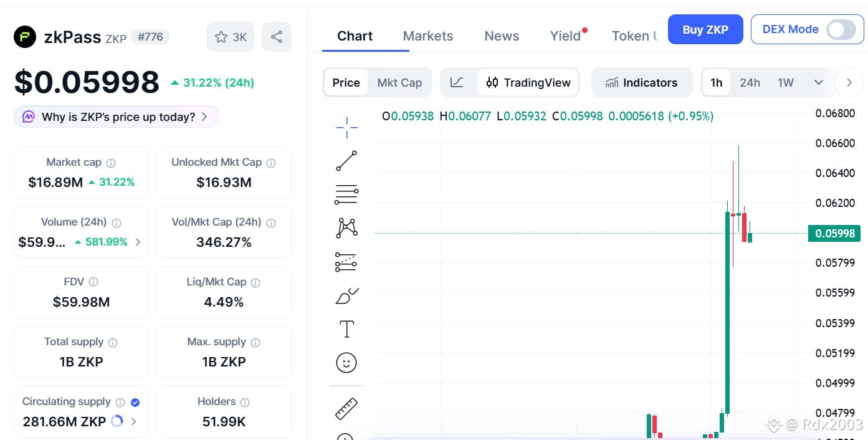
Task: Select the brush drawing tool
Action: coord(346,295)
